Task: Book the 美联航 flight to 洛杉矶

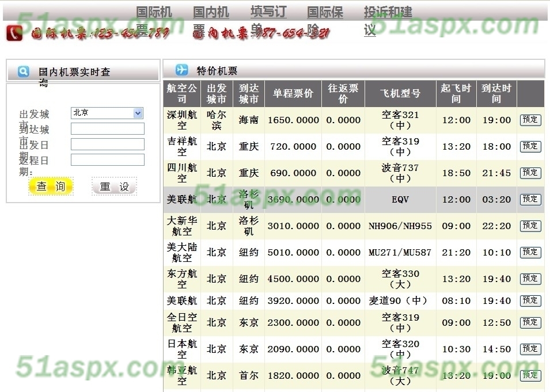Action: [x=530, y=199]
